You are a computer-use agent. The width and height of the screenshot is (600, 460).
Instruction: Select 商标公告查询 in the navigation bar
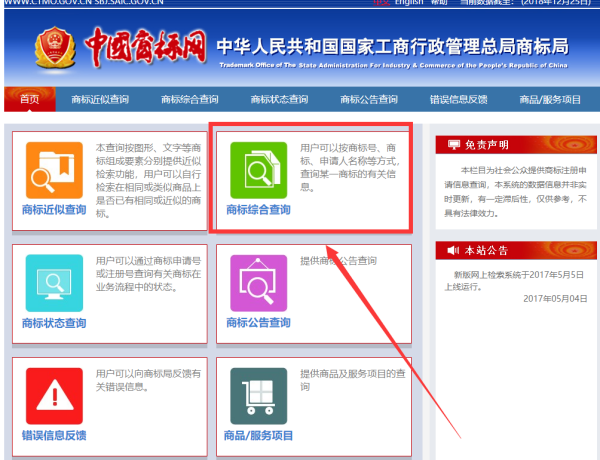(x=369, y=100)
